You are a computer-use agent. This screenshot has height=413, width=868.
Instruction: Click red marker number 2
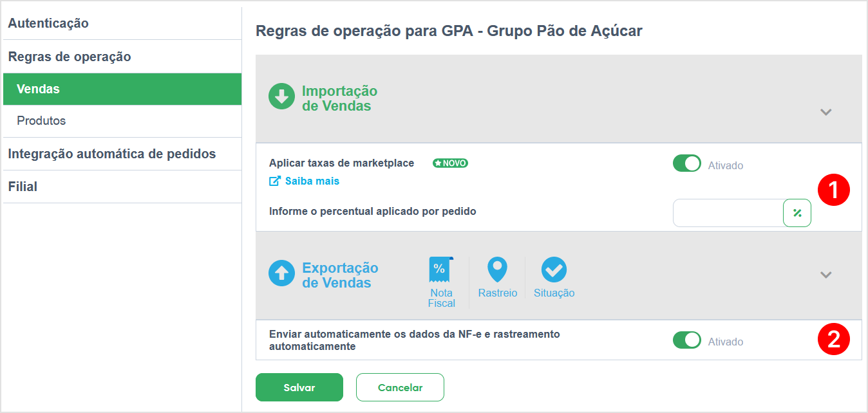coord(833,339)
